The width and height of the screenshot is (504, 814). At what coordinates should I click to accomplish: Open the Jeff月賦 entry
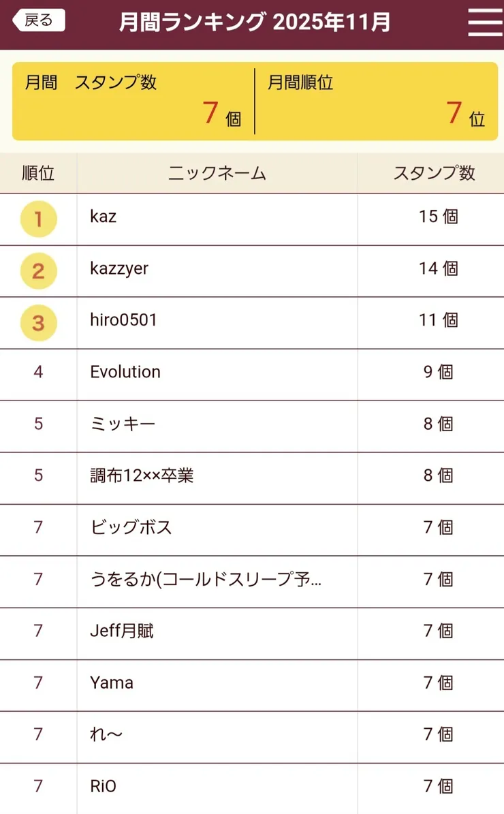click(122, 631)
